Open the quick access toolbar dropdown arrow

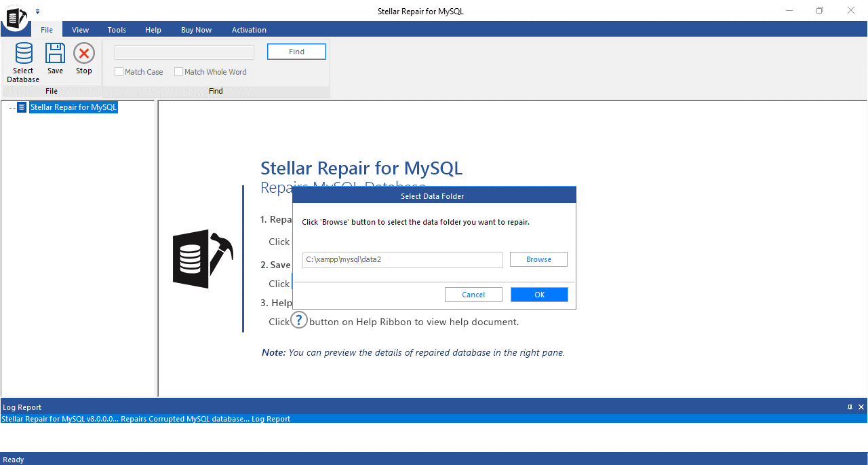pyautogui.click(x=37, y=11)
